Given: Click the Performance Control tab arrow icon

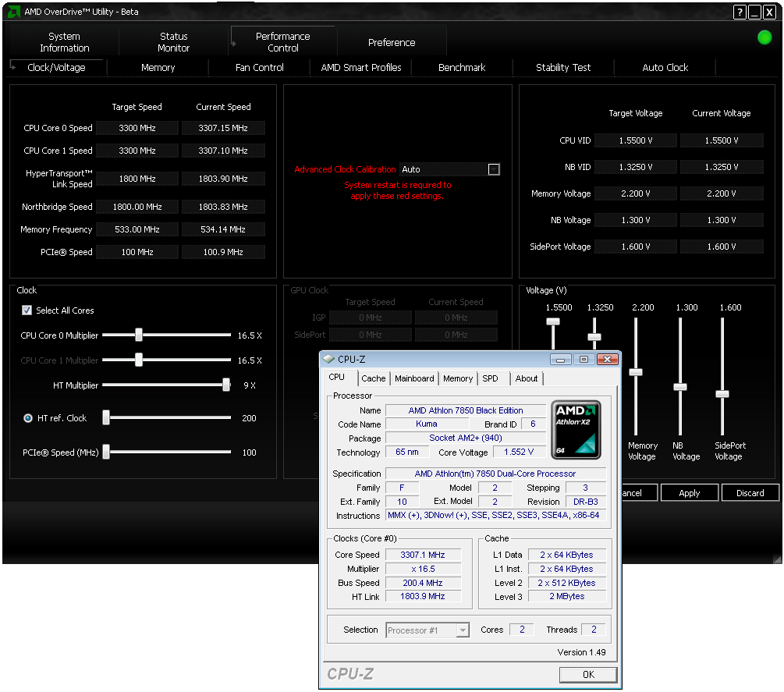Looking at the screenshot, I should tap(235, 44).
